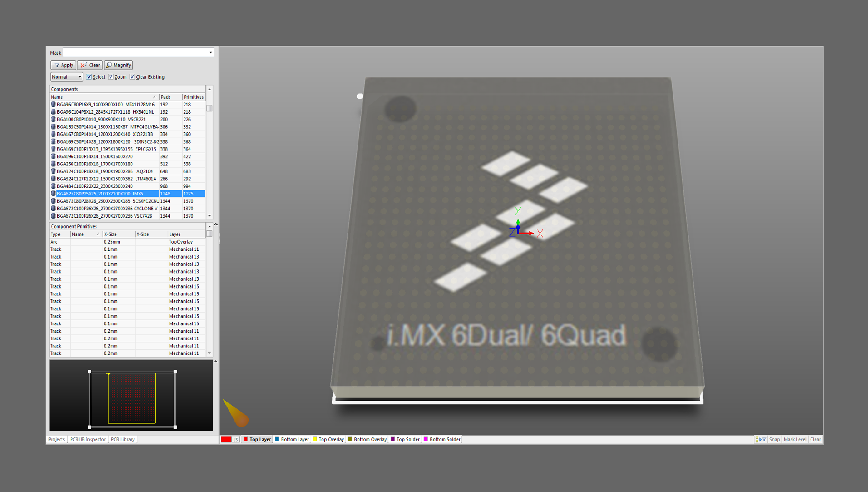Select component icon for BGA153C50P14X14 row
The height and width of the screenshot is (492, 868).
(x=53, y=127)
